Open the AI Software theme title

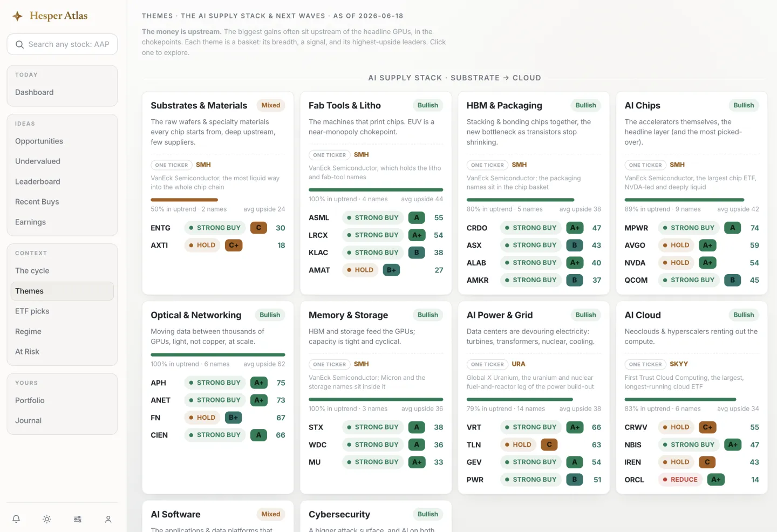point(175,515)
